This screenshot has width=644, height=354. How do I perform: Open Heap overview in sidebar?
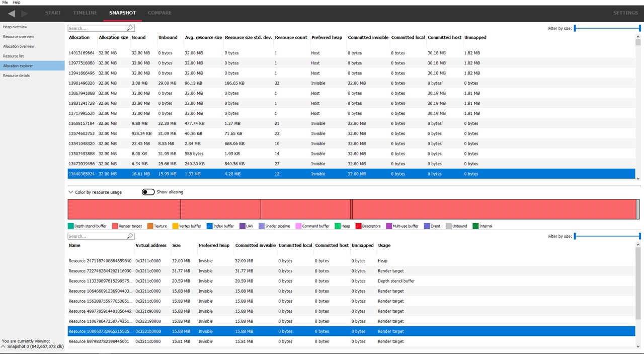pyautogui.click(x=15, y=27)
